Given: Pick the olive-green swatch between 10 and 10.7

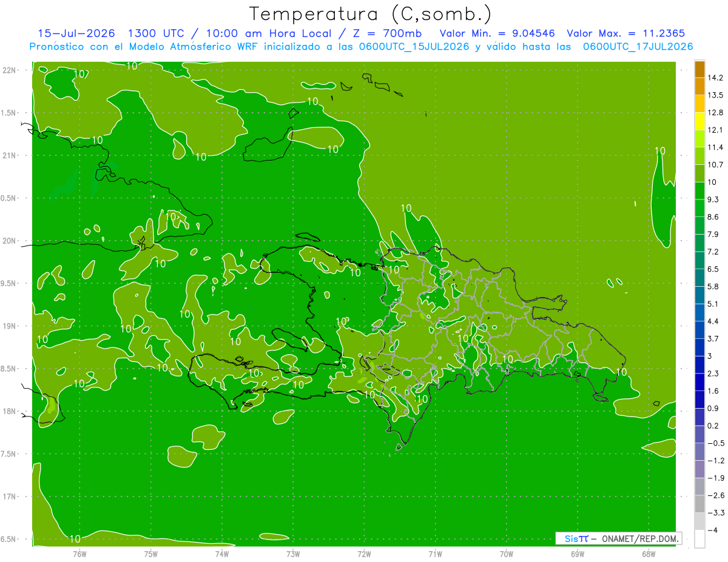Looking at the screenshot, I should [699, 173].
